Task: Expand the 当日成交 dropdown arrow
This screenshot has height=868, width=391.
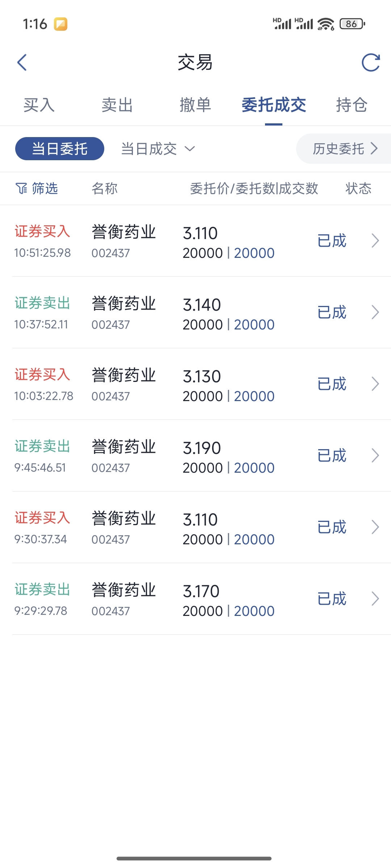Action: [x=190, y=149]
